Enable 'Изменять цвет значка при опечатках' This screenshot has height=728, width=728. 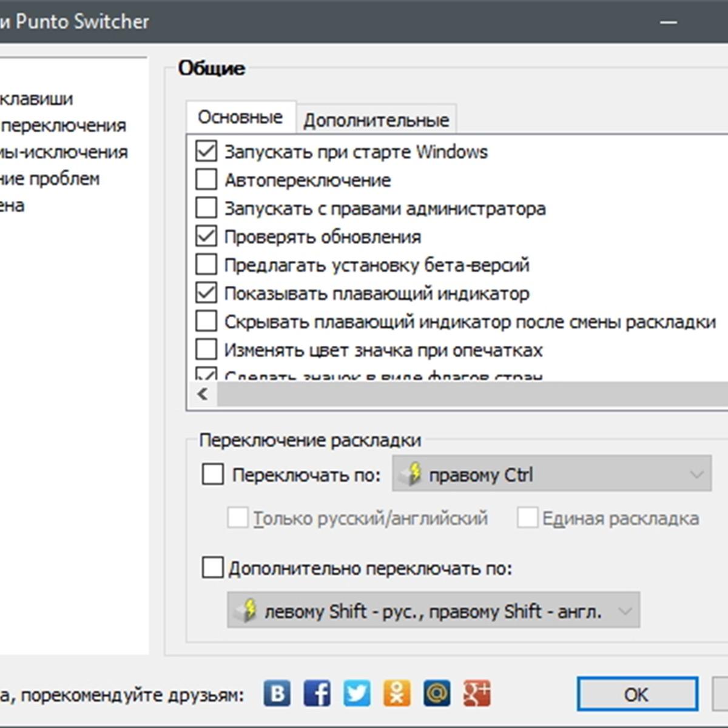(x=206, y=349)
